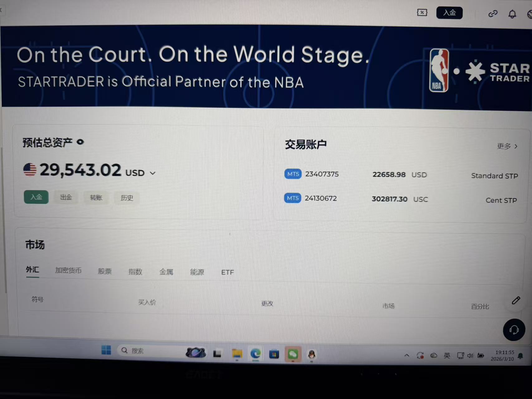This screenshot has height=399, width=532.
Task: Open WeChat from the taskbar
Action: coord(293,354)
